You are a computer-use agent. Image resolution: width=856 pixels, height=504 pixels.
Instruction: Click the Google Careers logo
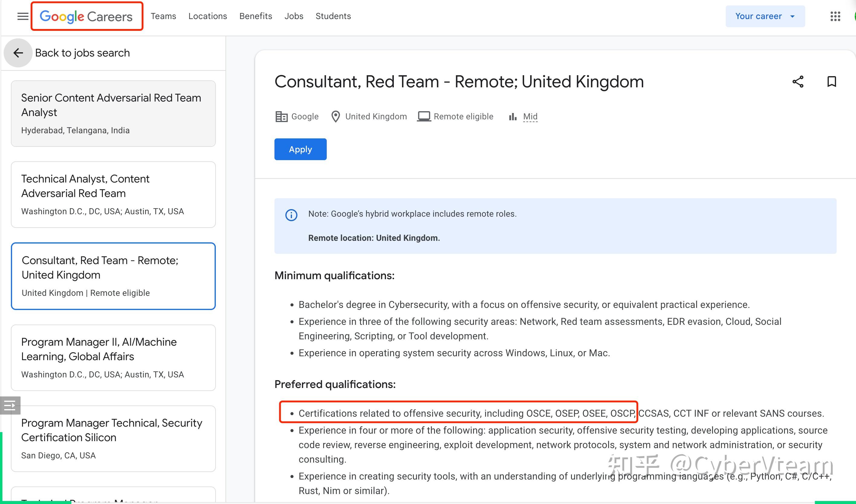point(86,16)
